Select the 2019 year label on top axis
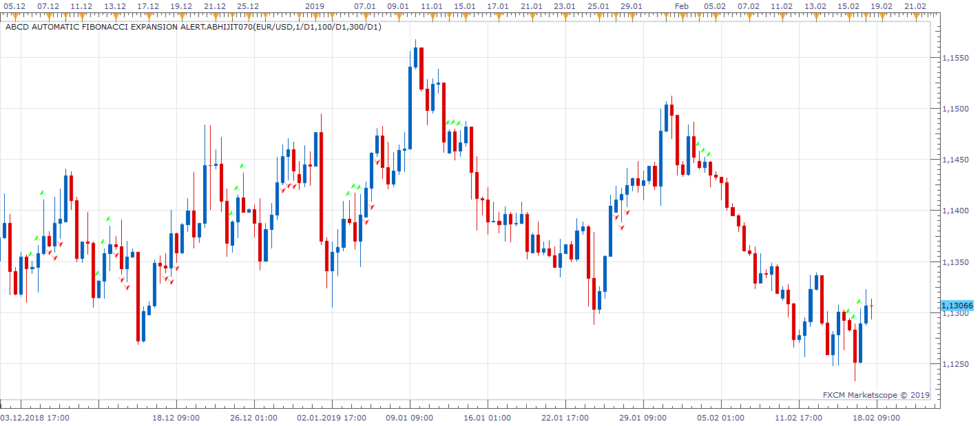Viewport: 980px width, 426px height. point(315,6)
